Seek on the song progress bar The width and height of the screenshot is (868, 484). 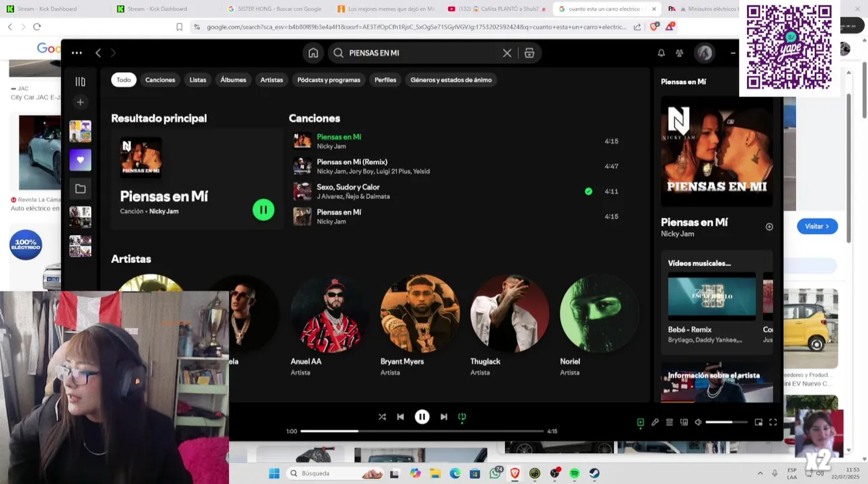422,431
